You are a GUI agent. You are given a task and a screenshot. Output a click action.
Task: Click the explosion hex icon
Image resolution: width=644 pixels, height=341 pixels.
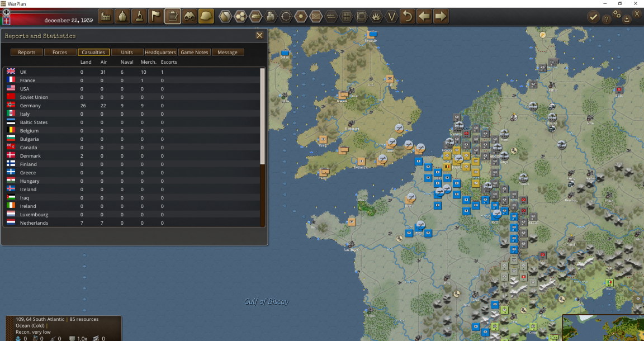click(377, 16)
